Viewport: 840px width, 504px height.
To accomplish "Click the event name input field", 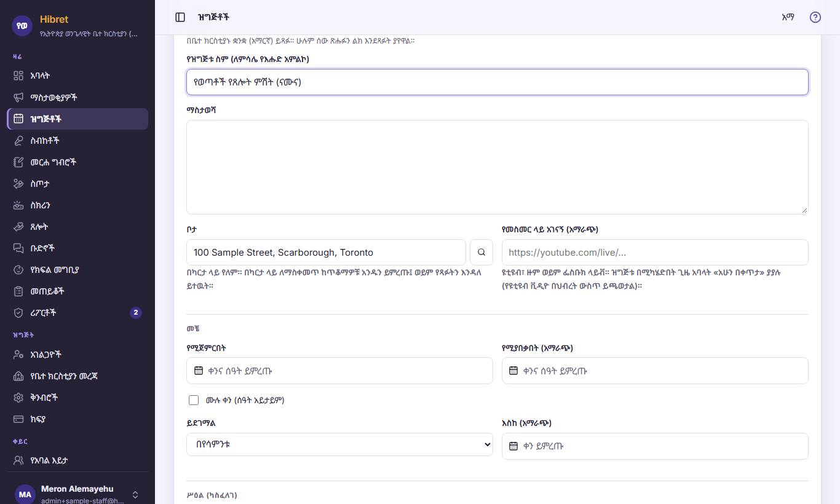I will (497, 82).
